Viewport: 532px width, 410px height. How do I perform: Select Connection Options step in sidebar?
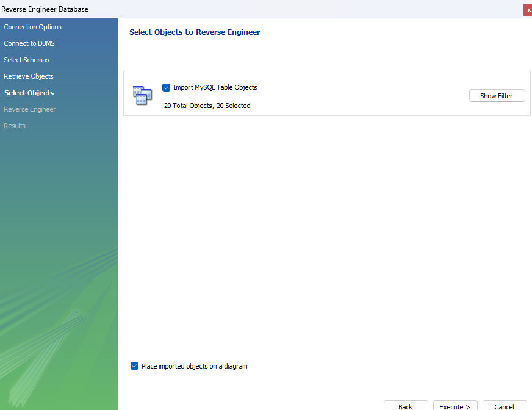click(32, 27)
